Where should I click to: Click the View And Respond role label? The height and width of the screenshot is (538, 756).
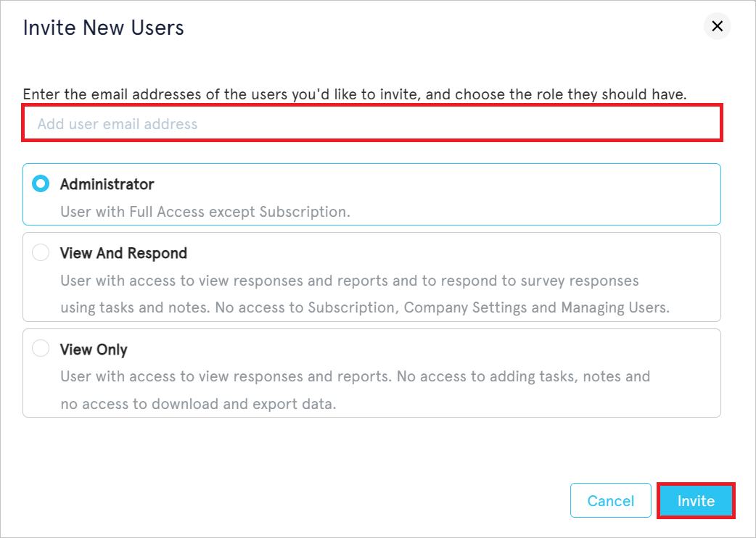click(x=123, y=253)
